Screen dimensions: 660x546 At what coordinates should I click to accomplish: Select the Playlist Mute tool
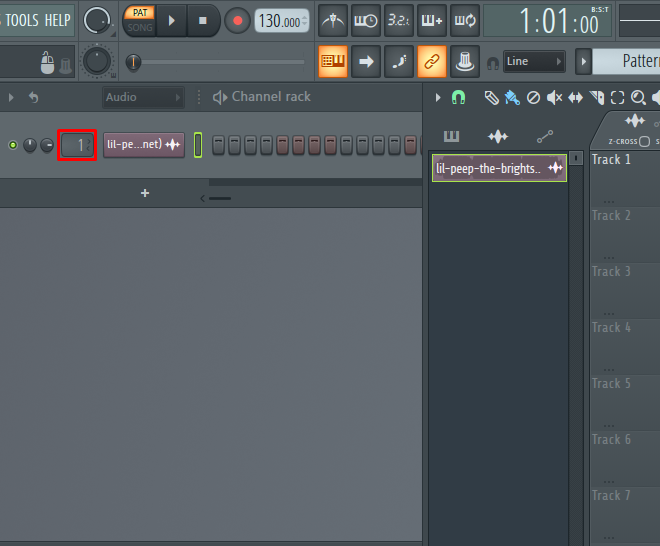[x=554, y=98]
